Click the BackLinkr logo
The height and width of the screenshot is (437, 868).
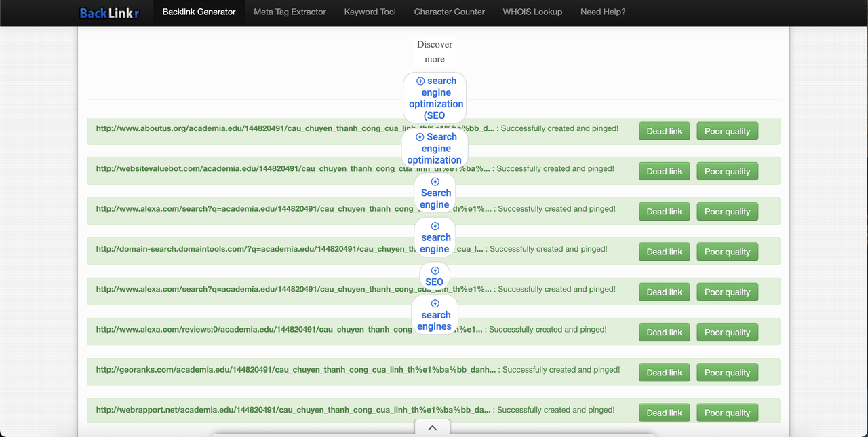[x=109, y=12]
